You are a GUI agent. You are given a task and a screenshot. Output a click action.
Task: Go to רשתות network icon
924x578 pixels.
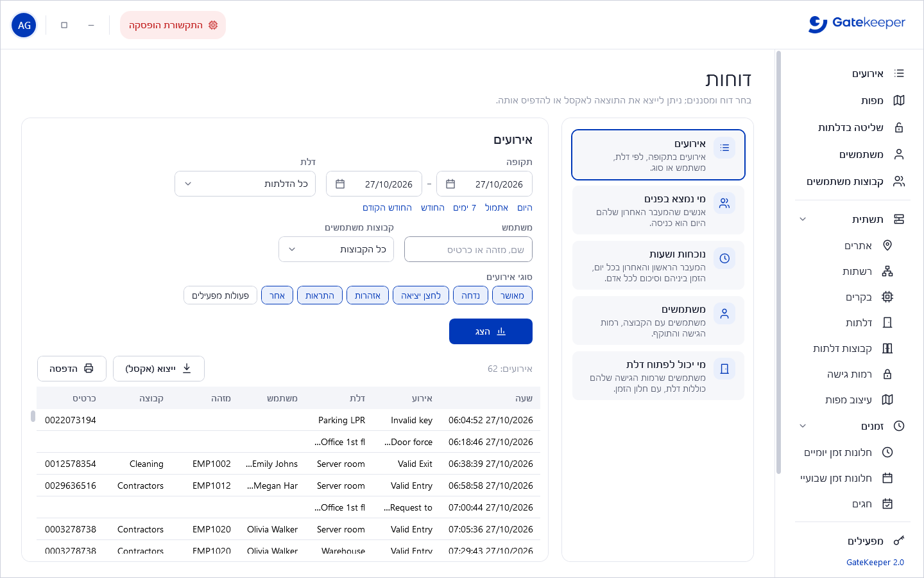pos(887,271)
